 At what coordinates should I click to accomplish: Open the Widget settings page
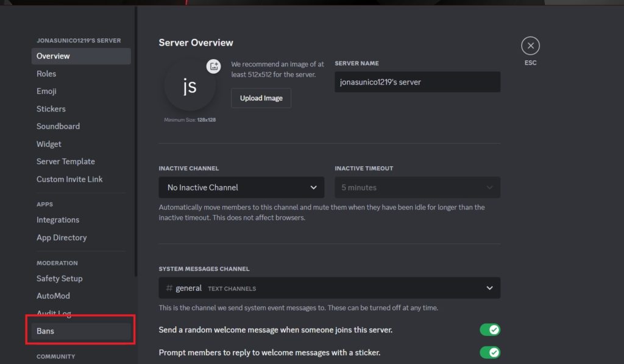pyautogui.click(x=48, y=144)
